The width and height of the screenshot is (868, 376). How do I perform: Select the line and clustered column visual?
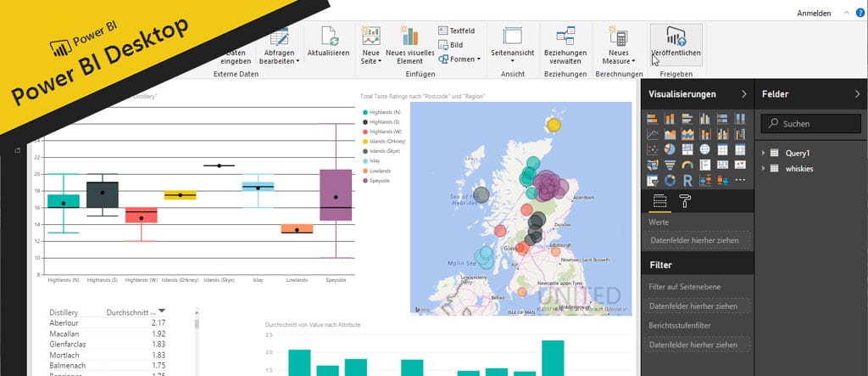point(722,134)
